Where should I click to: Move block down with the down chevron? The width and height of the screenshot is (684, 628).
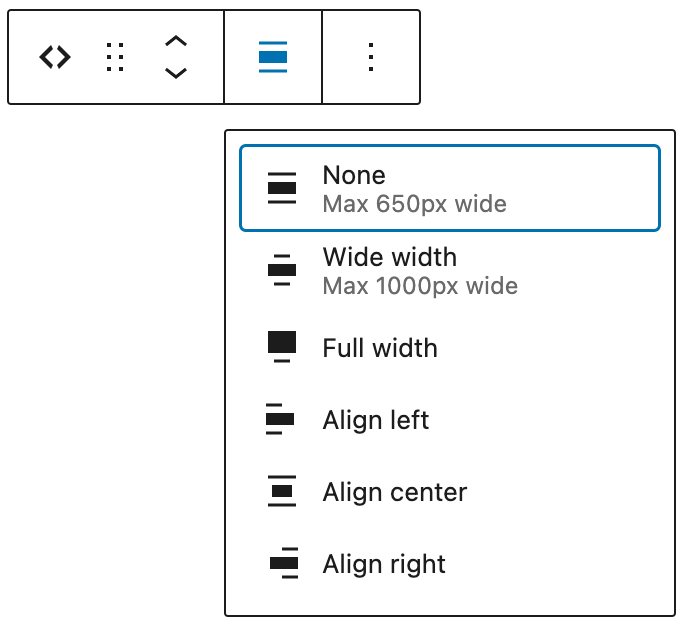[x=176, y=73]
